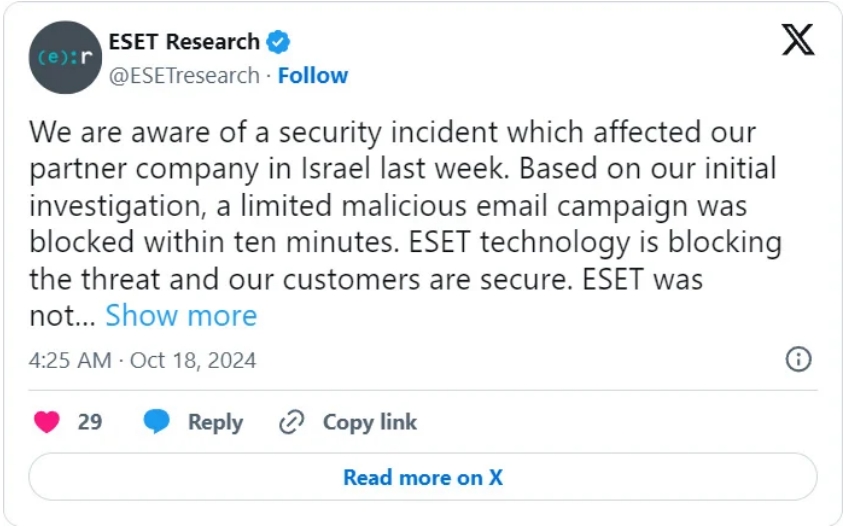This screenshot has width=845, height=527.
Task: Click the "ESET technology is blocking" tweet line
Action: click(x=595, y=242)
